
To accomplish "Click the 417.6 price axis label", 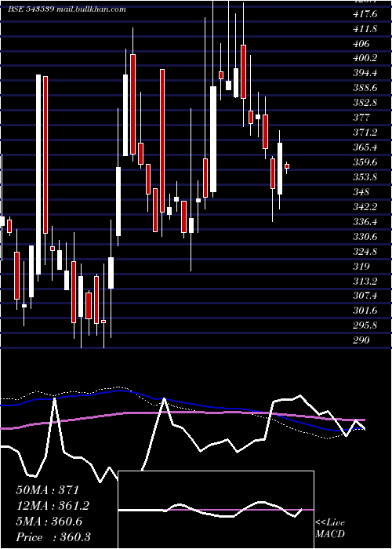I will click(365, 14).
